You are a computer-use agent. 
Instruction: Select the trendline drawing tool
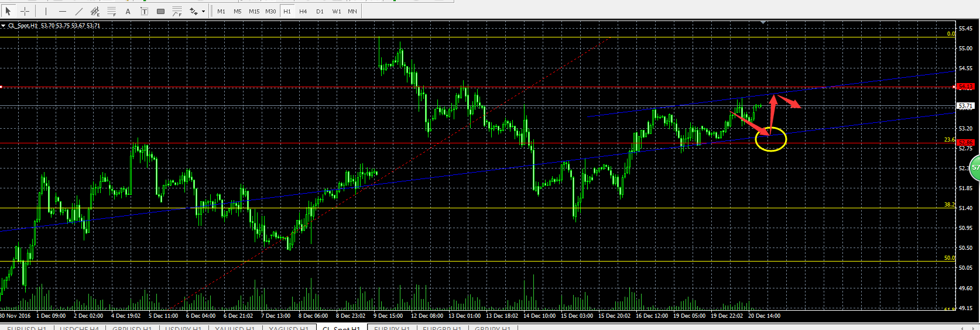click(78, 11)
